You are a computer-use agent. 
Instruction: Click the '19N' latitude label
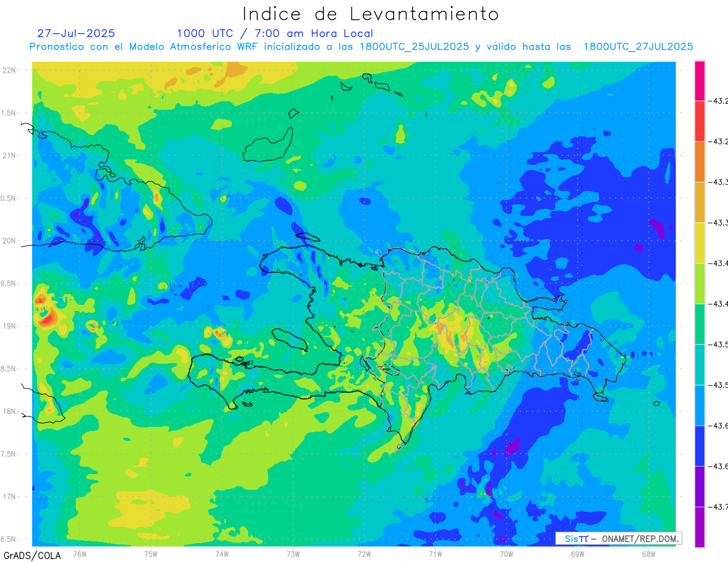point(10,326)
